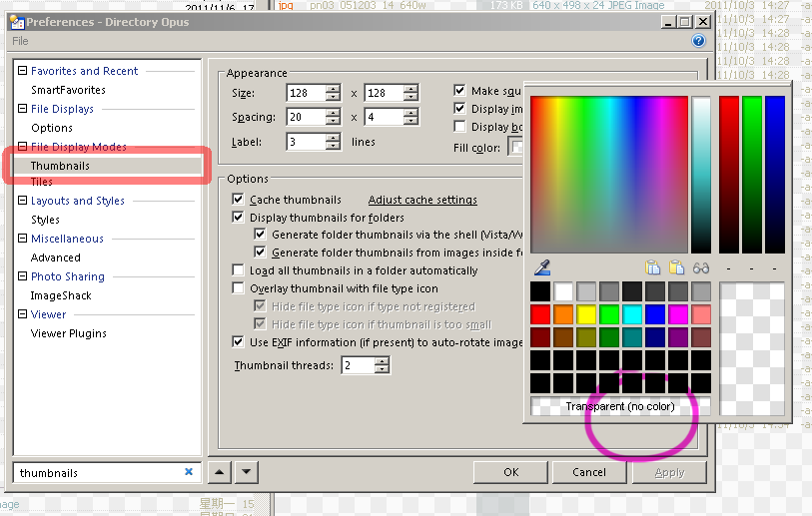Image resolution: width=812 pixels, height=516 pixels.
Task: Select the Thumbnails preferences page
Action: pyautogui.click(x=60, y=166)
